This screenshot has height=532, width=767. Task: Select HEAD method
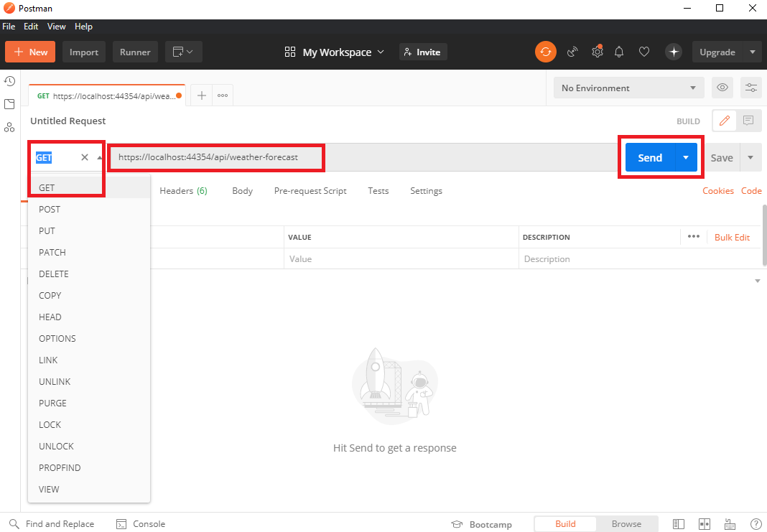(89, 317)
